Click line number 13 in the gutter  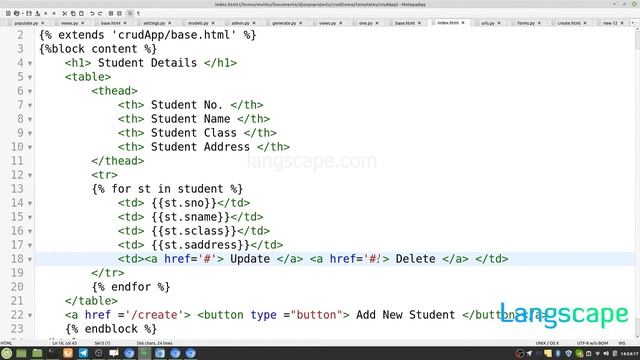click(17, 189)
